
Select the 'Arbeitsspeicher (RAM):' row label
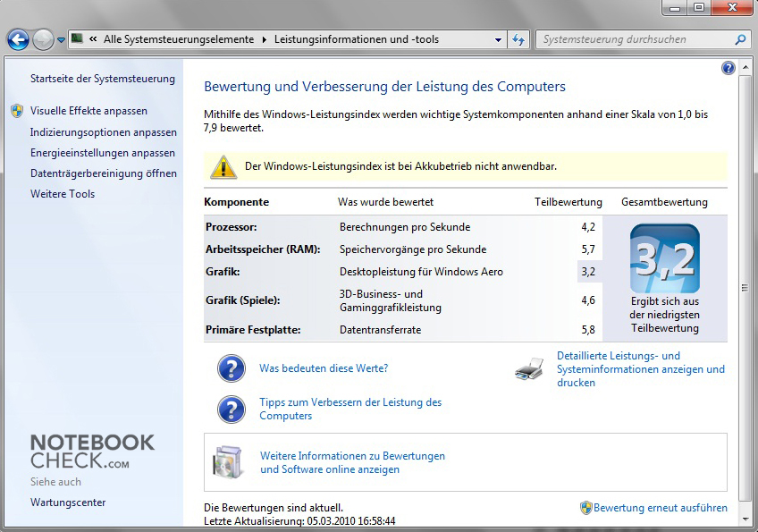[x=263, y=249]
